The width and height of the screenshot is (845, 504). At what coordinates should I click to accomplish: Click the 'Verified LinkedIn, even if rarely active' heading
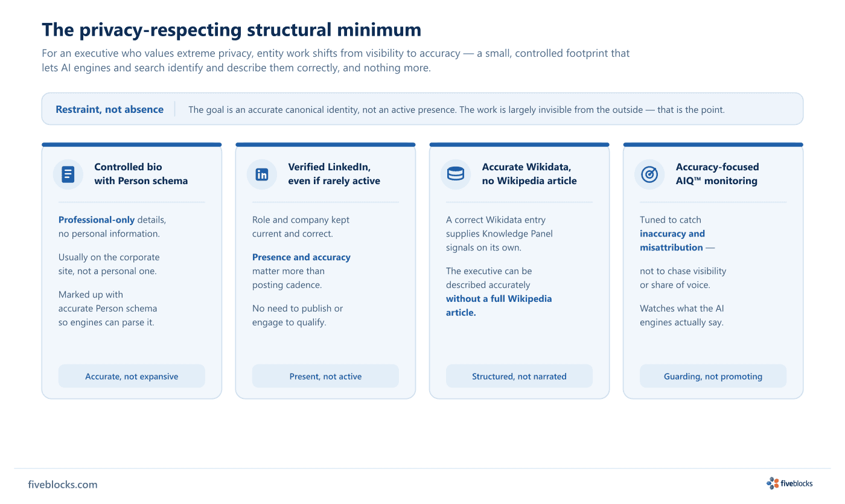click(x=334, y=174)
